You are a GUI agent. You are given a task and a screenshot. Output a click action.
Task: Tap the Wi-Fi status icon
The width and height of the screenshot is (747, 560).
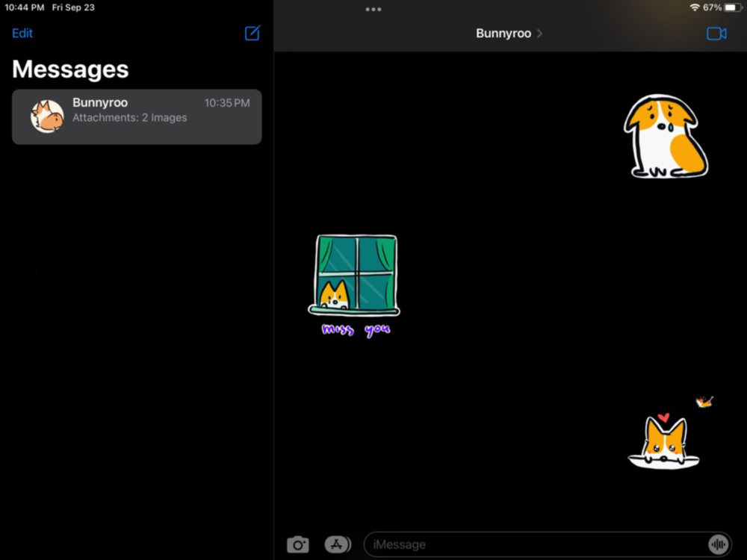(695, 7)
